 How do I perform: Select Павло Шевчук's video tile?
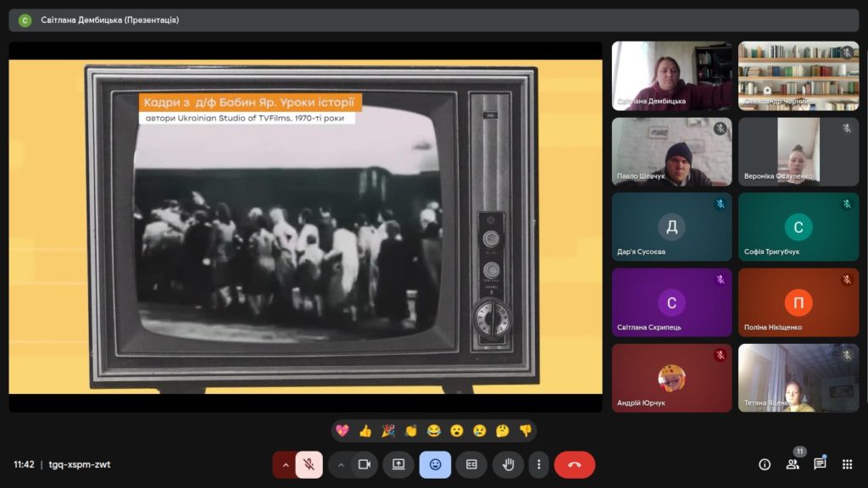coord(671,152)
